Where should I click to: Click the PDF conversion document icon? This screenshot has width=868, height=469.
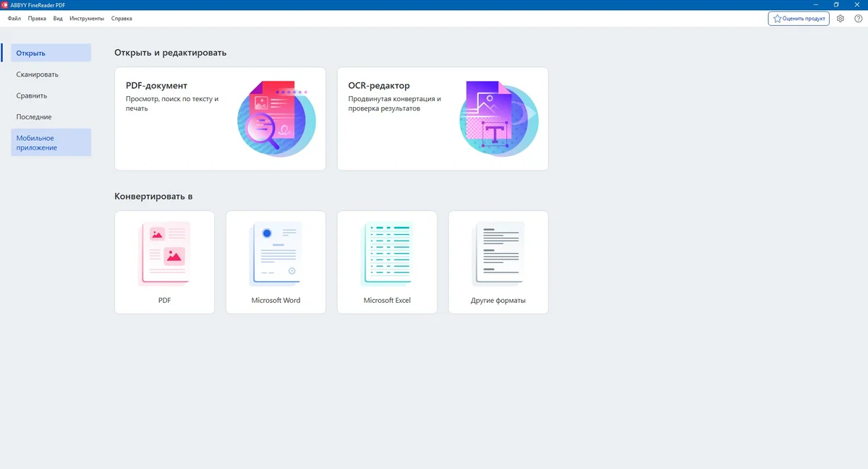[x=164, y=253]
